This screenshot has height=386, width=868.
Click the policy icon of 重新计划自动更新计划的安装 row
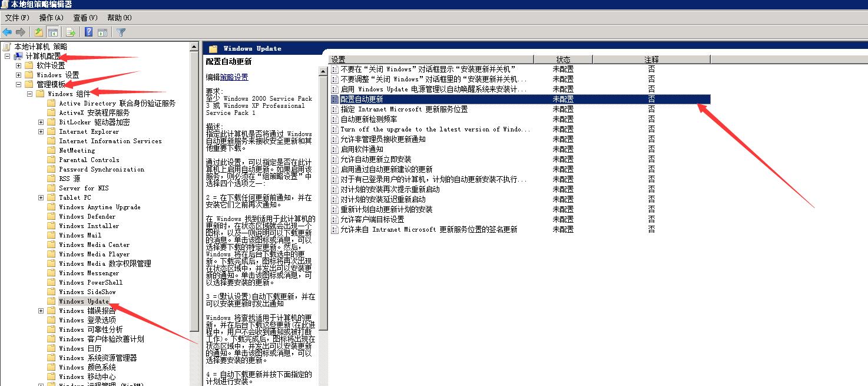(x=334, y=209)
